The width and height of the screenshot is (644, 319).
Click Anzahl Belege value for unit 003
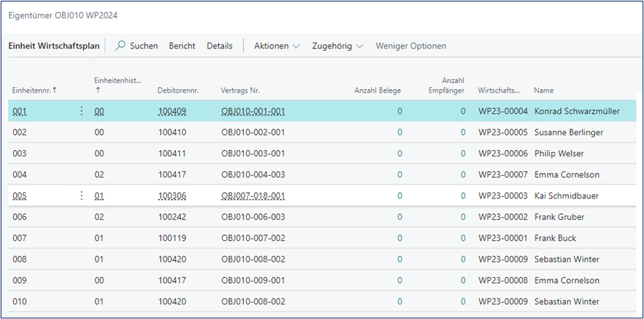[399, 154]
